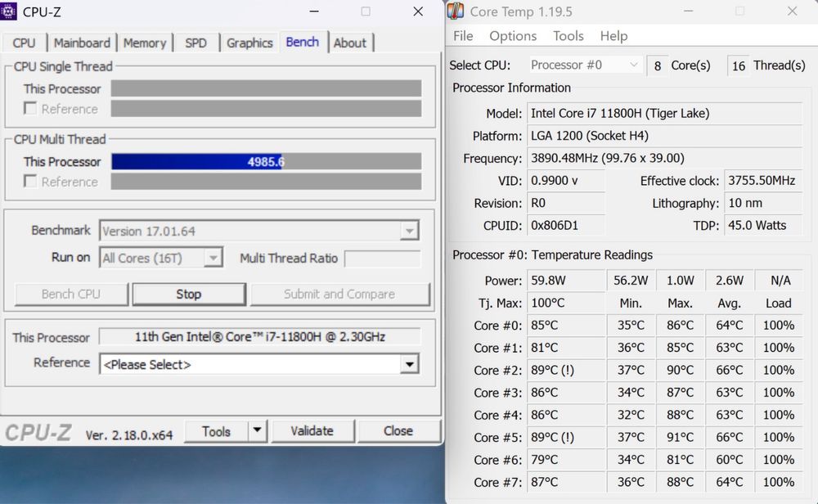This screenshot has height=504, width=818.
Task: Click the Power reading 59.8W
Action: coord(566,280)
